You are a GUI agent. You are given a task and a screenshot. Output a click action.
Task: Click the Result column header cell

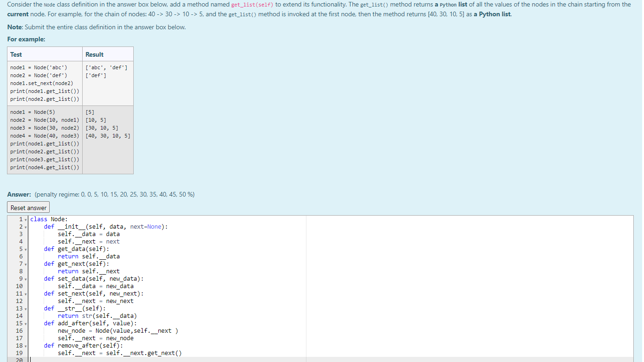(94, 54)
